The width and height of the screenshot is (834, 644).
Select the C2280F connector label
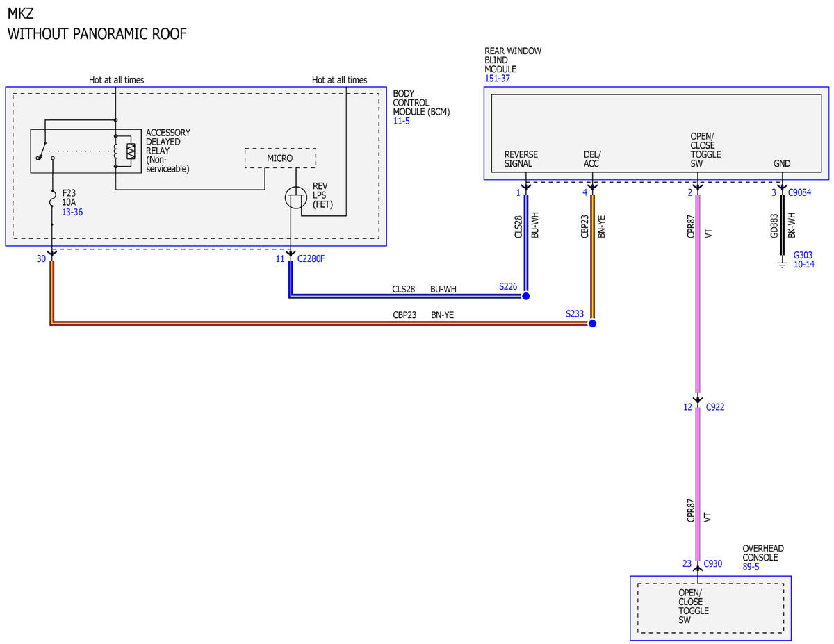click(312, 258)
